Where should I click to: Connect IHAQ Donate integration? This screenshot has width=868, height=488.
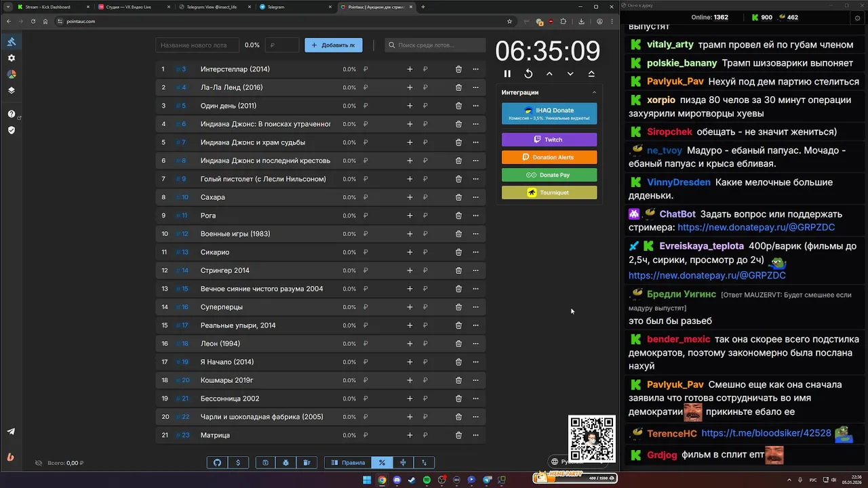pyautogui.click(x=549, y=113)
